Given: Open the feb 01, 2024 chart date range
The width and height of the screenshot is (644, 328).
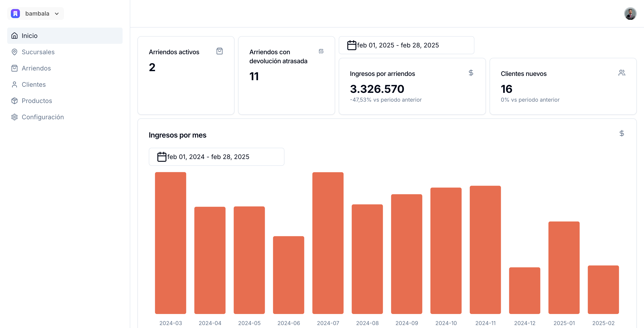Looking at the screenshot, I should click(x=216, y=157).
